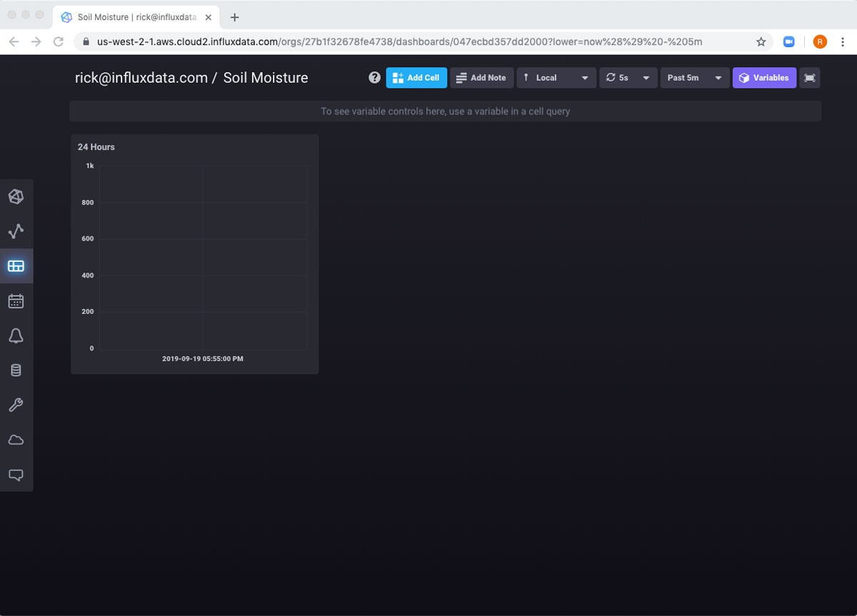This screenshot has width=857, height=616.
Task: Open the Alerts bell icon
Action: point(16,335)
